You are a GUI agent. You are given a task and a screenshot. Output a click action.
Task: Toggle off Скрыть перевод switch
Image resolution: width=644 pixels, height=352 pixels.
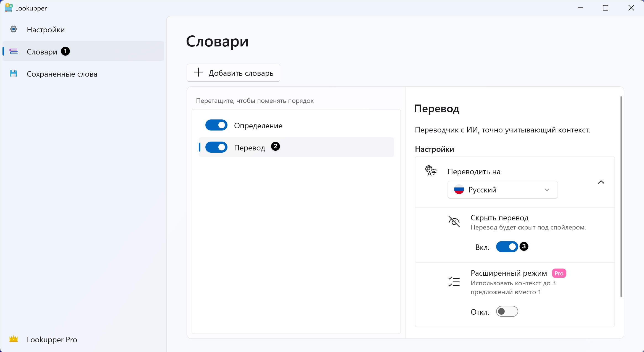pyautogui.click(x=507, y=247)
